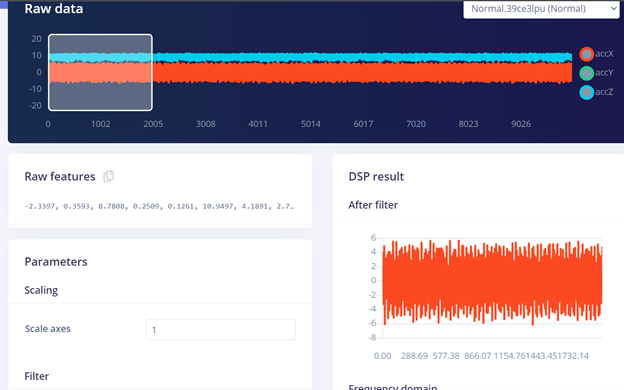The height and width of the screenshot is (390, 624).
Task: Click the 866.07 tick on After filter chart
Action: [x=478, y=356]
